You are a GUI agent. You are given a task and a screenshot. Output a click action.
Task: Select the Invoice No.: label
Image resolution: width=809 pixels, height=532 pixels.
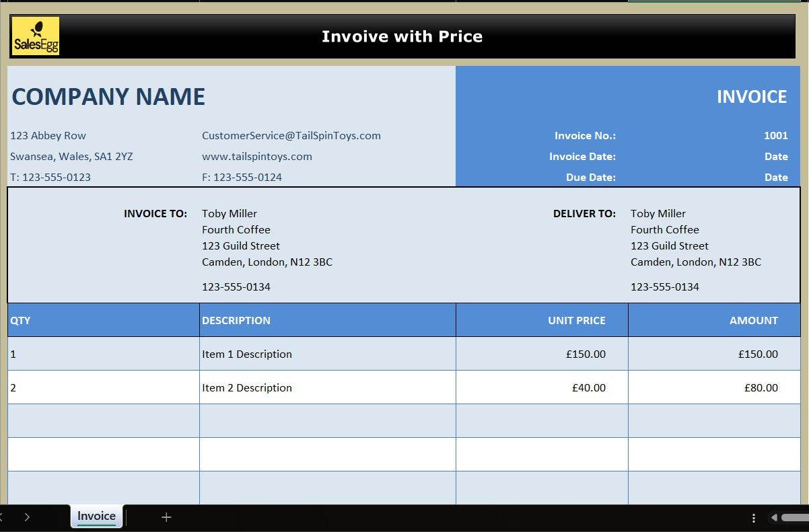[585, 135]
